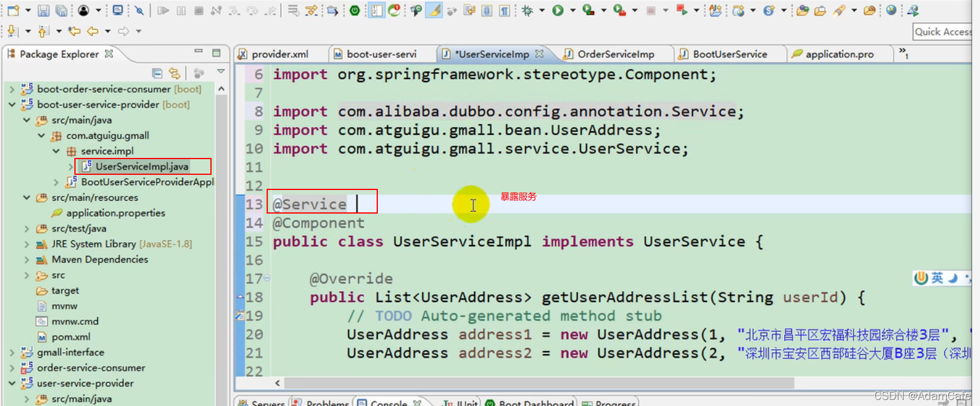Click the Open Console monitor icon

pos(117,10)
